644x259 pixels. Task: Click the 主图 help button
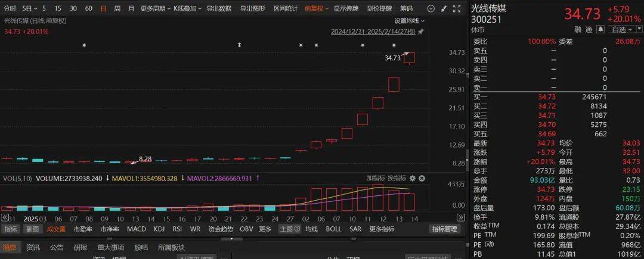tap(290, 229)
